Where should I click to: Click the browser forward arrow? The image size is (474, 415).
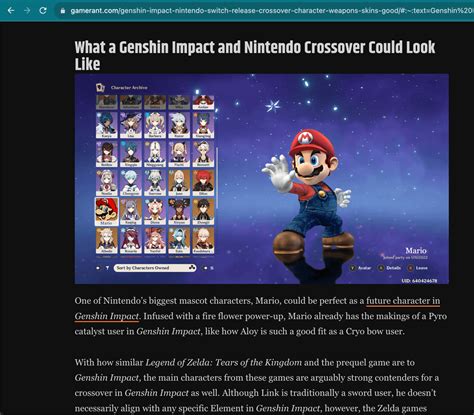pos(27,11)
